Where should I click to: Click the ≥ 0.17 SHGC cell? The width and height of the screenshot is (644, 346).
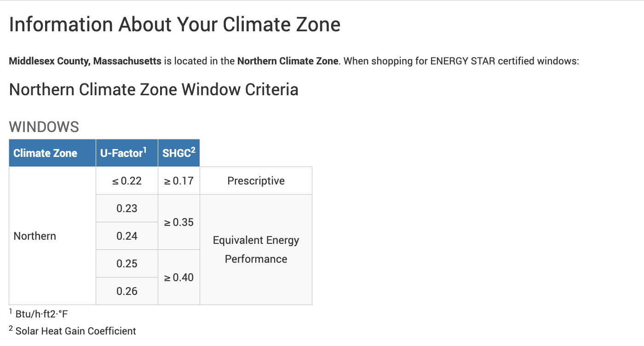click(x=179, y=181)
